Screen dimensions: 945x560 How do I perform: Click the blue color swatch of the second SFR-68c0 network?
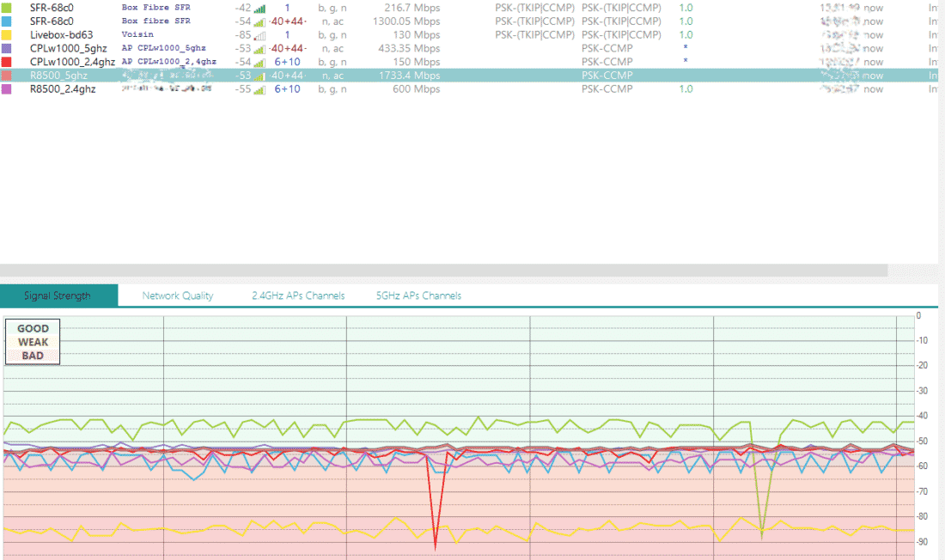click(7, 21)
